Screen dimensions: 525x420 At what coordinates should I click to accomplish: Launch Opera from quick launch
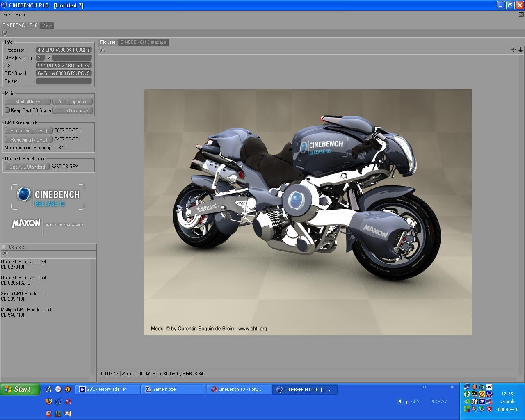[68, 402]
